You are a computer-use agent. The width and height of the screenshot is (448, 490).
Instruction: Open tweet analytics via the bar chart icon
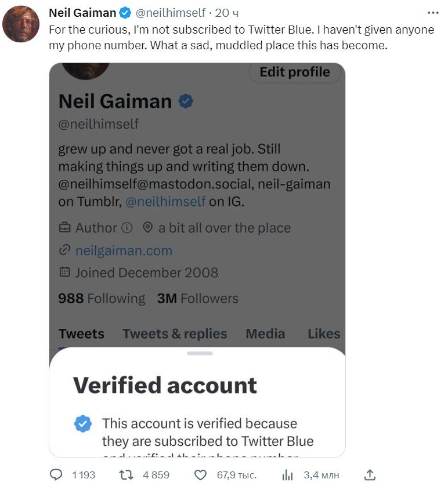287,475
